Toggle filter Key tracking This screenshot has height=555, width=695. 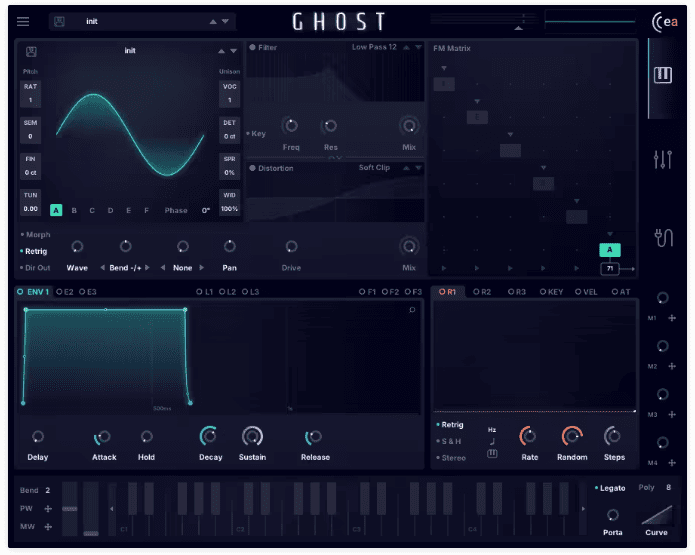pyautogui.click(x=256, y=133)
